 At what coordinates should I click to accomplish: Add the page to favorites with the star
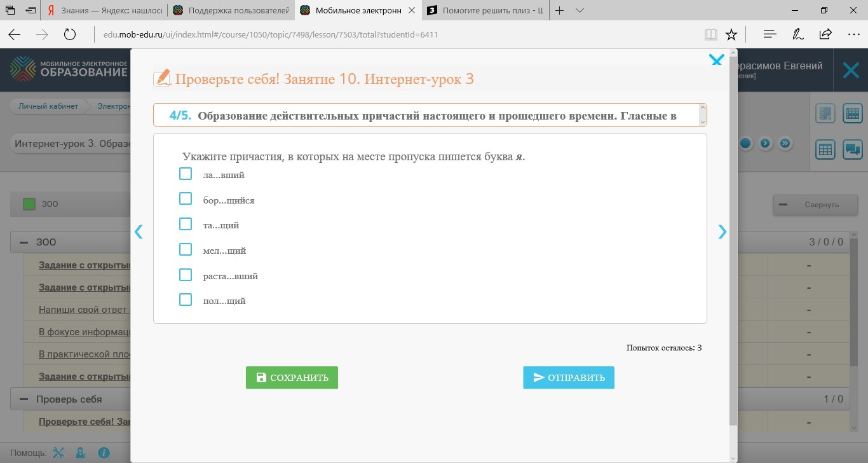[731, 34]
